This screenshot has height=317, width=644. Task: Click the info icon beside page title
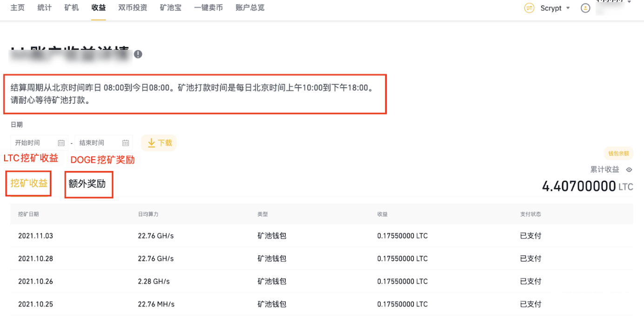pos(138,54)
